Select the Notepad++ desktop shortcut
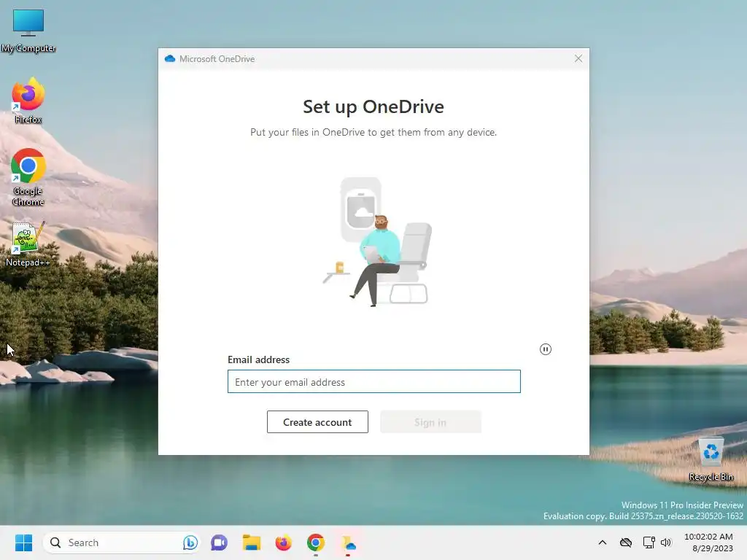This screenshot has width=747, height=560. coord(28,244)
